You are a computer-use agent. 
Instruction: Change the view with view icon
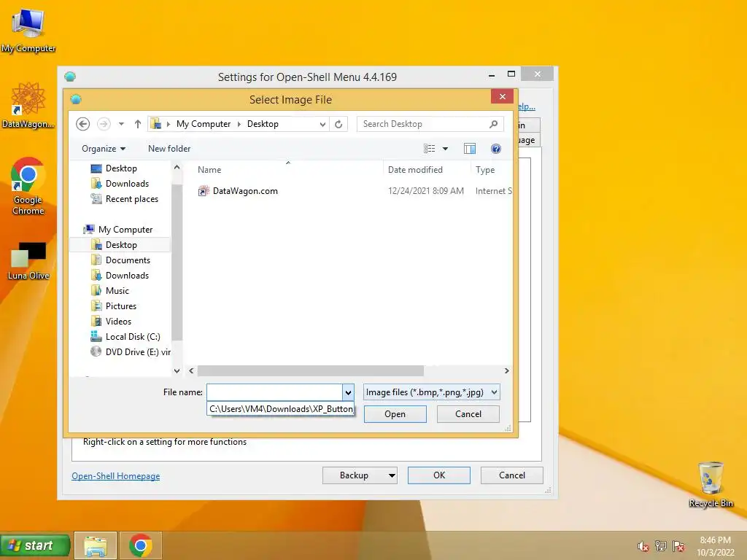[429, 149]
